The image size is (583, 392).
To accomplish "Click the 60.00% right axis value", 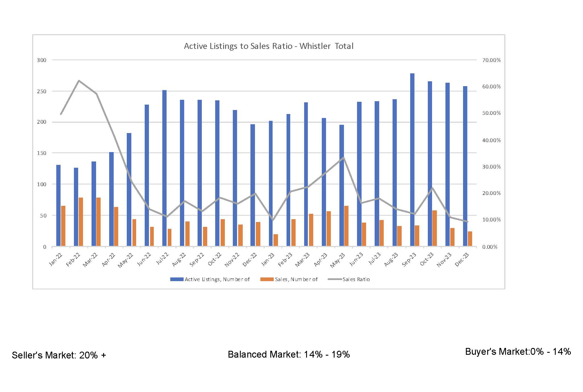I will pos(491,86).
